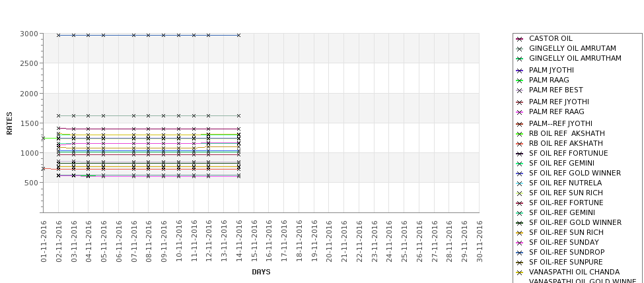Select the 23-11-2016 x-axis date
The image size is (644, 283).
coord(374,241)
